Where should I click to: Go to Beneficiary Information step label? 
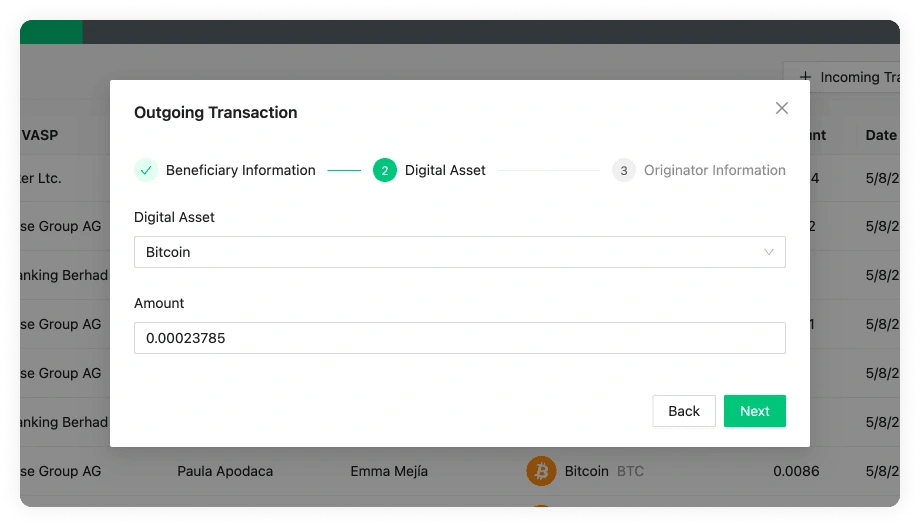pos(240,170)
